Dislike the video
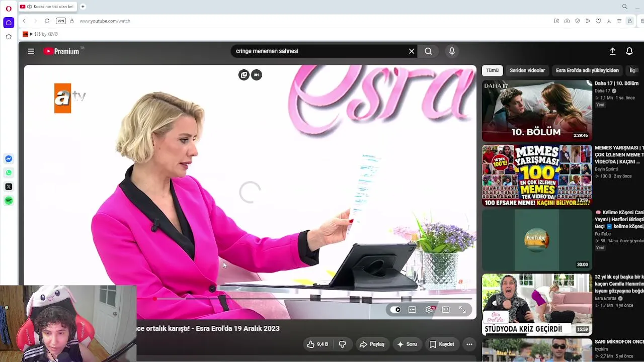The height and width of the screenshot is (362, 644). (x=343, y=344)
